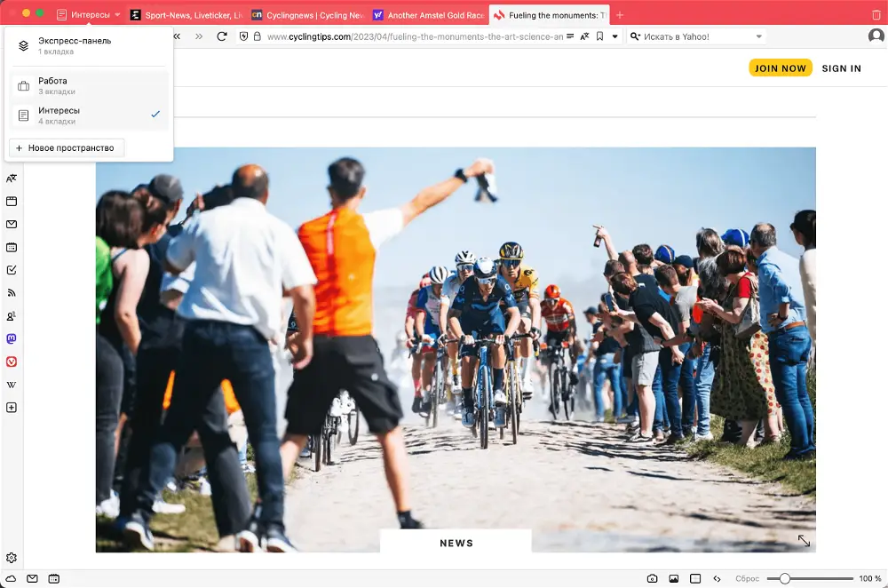Viewport: 888px width, 588px height.
Task: Select the Fueling the monuments tab
Action: coord(550,15)
